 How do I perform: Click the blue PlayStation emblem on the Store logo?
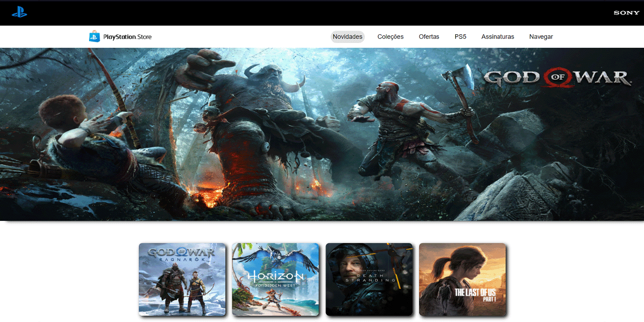(95, 36)
